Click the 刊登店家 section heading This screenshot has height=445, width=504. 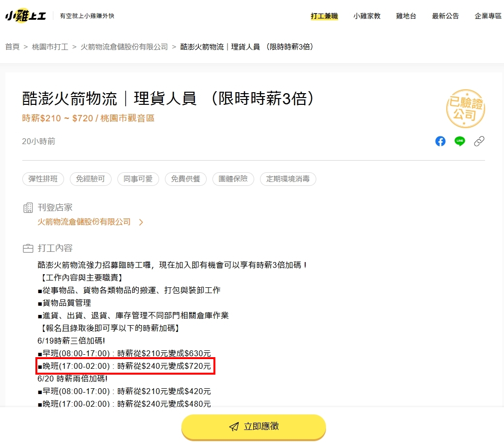tap(55, 208)
